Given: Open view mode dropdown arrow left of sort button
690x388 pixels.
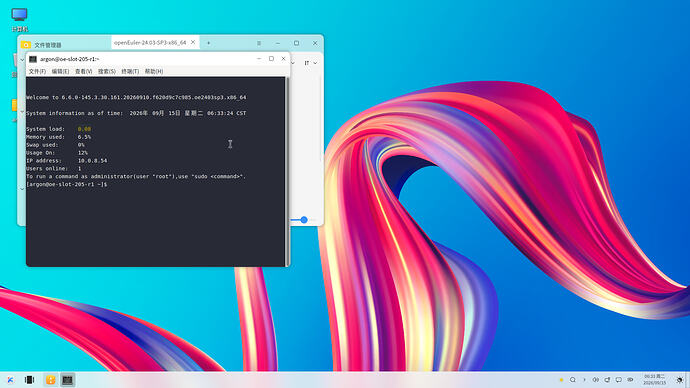Looking at the screenshot, I should pos(293,63).
